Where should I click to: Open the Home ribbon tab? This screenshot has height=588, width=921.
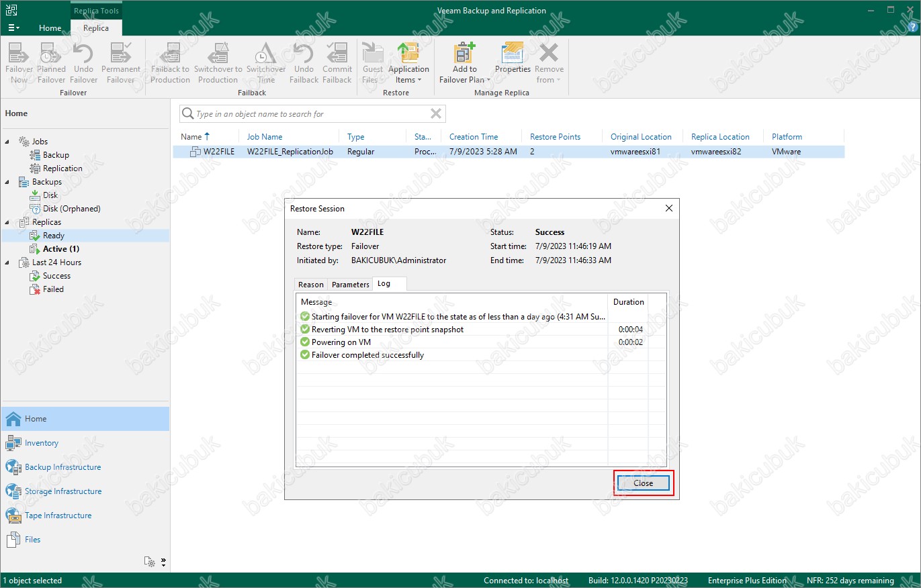tap(50, 28)
